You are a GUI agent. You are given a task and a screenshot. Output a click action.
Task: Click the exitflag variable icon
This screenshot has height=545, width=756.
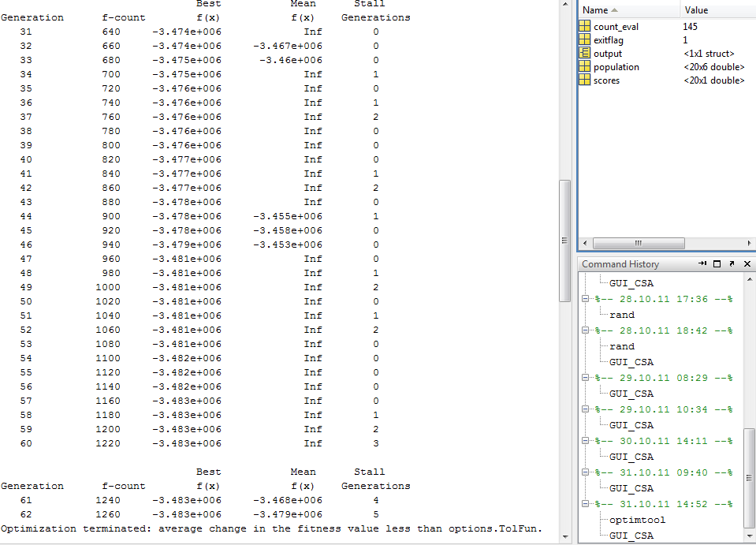point(584,40)
